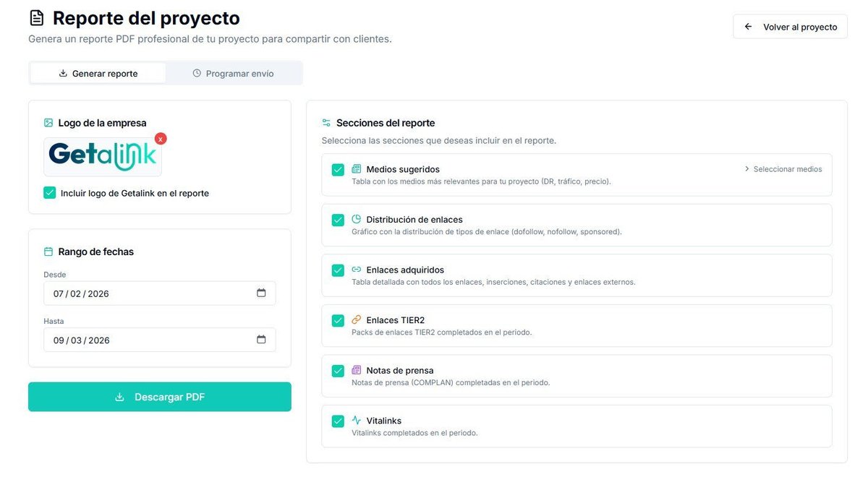Toggle the Notas de prensa checkbox
This screenshot has width=868, height=498.
[338, 371]
